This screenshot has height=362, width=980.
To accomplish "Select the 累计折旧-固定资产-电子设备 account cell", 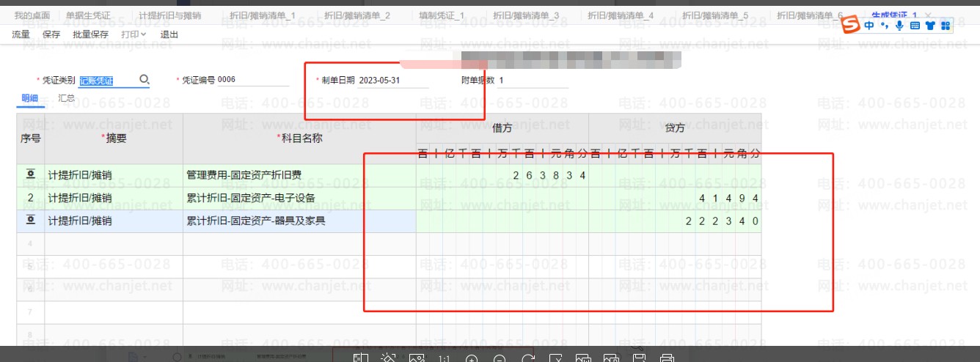I will [299, 198].
